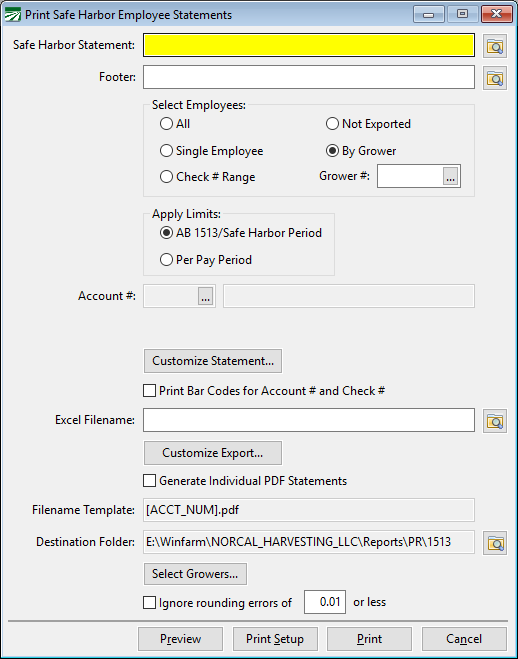Screen dimensions: 518x659
Task: Select the All employees option
Action: click(175, 124)
